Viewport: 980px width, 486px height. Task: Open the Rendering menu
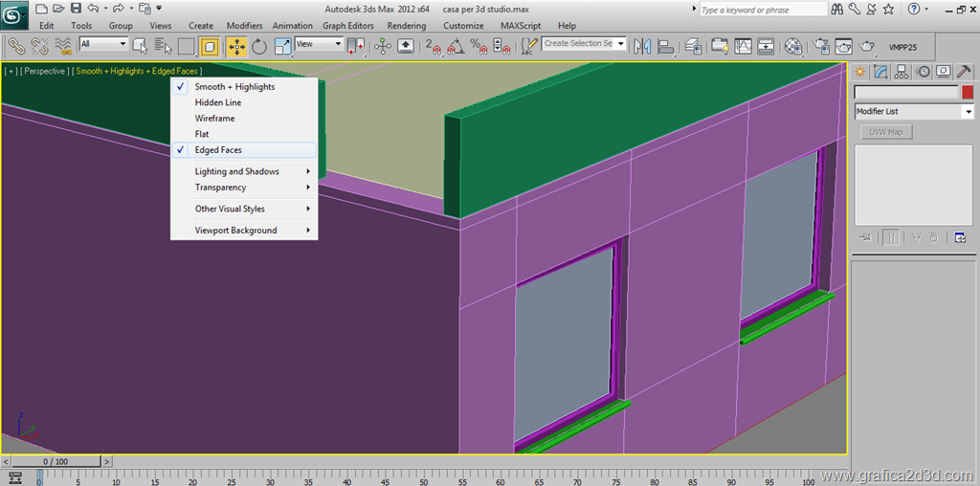(407, 26)
